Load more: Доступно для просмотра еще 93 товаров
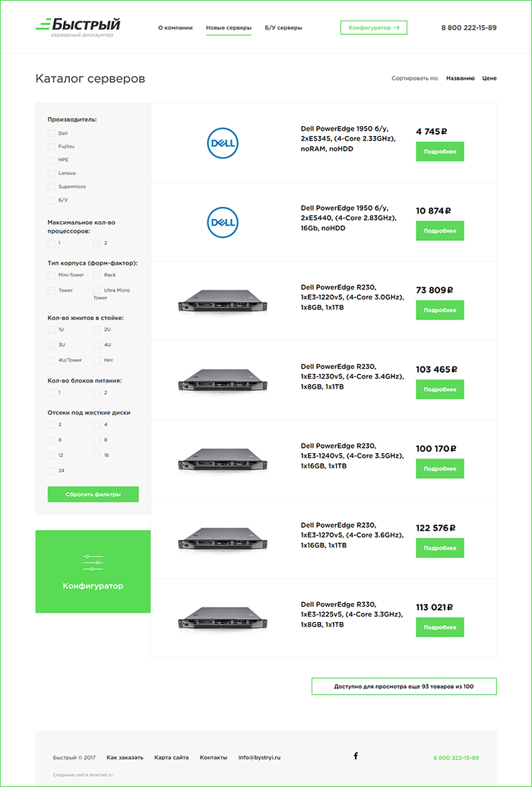 [x=404, y=686]
